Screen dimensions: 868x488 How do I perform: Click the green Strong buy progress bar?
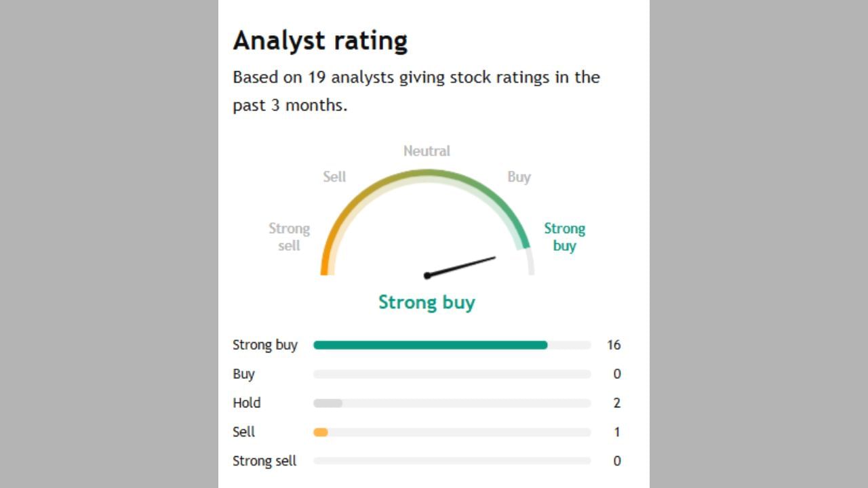point(430,345)
